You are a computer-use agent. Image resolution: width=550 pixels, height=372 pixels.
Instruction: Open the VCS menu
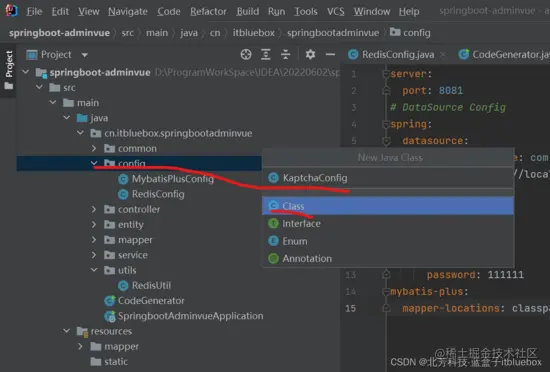tap(336, 12)
